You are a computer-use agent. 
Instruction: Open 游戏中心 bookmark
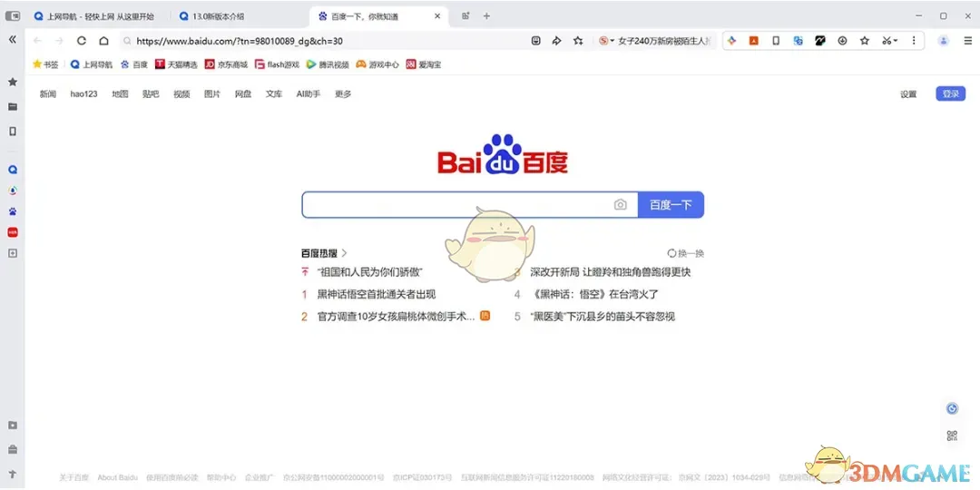click(x=377, y=64)
